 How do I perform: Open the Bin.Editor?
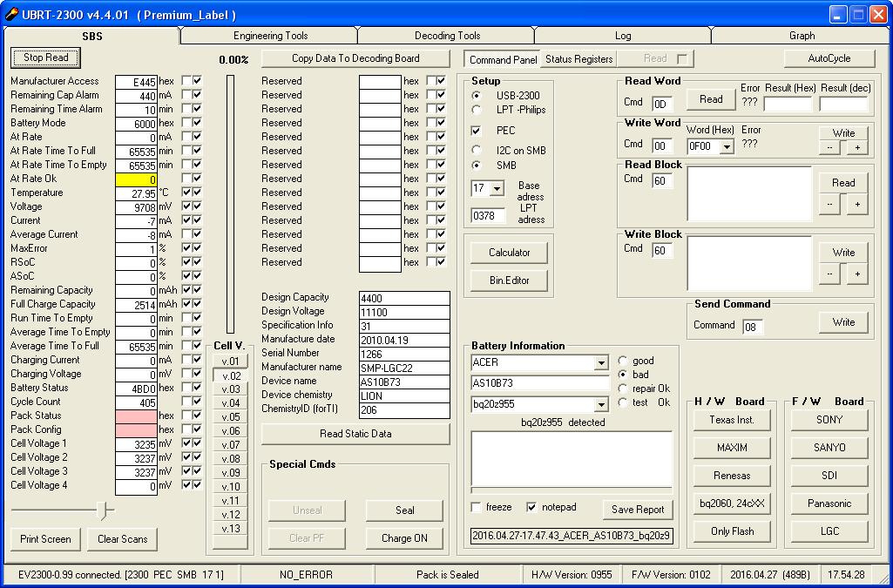click(x=509, y=280)
